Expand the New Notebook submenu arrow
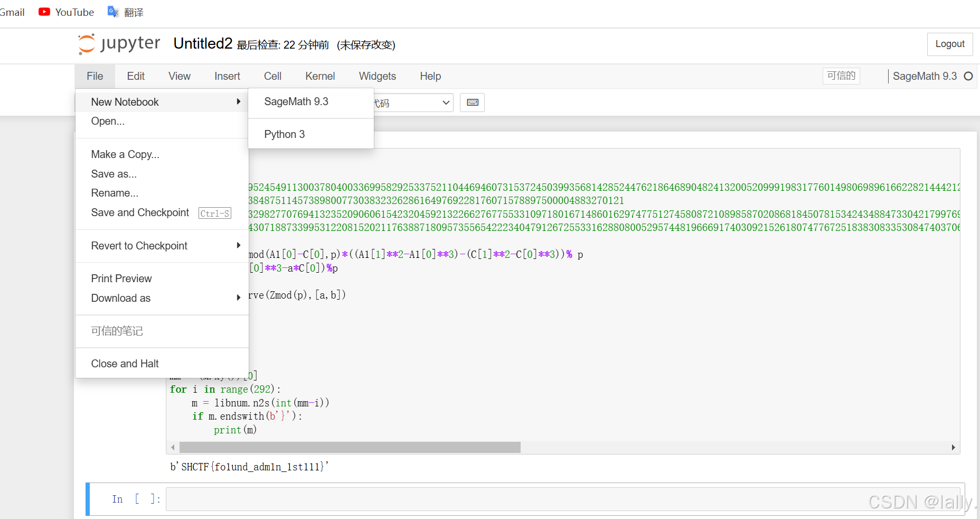The width and height of the screenshot is (980, 519). pyautogui.click(x=239, y=101)
